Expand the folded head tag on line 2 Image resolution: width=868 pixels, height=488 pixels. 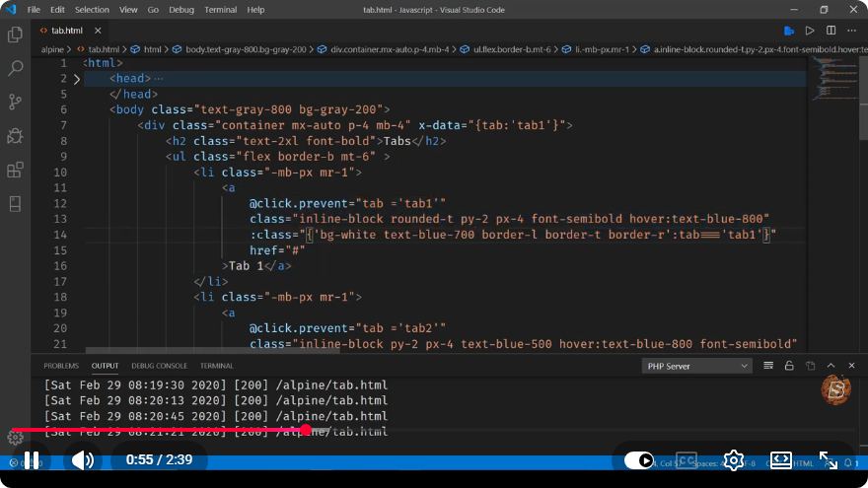[x=77, y=79]
